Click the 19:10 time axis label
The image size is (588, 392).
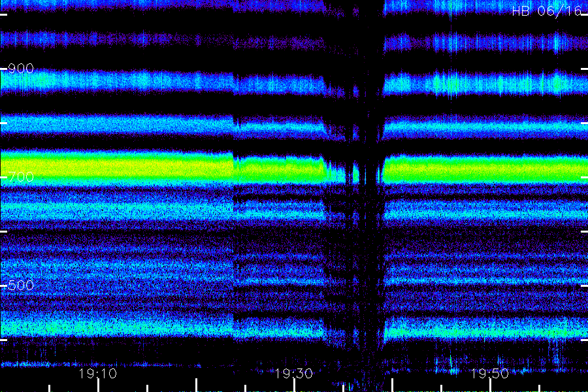pyautogui.click(x=98, y=374)
